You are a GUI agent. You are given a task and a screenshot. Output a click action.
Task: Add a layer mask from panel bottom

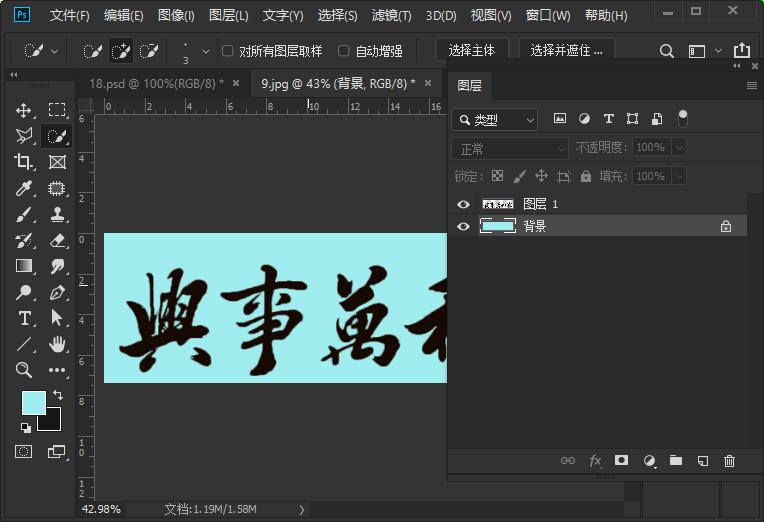(621, 461)
